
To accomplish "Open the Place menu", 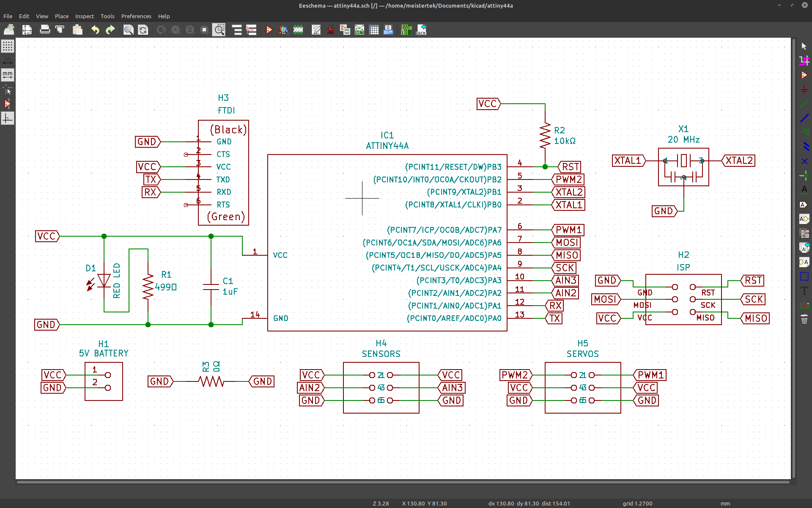I will tap(62, 16).
